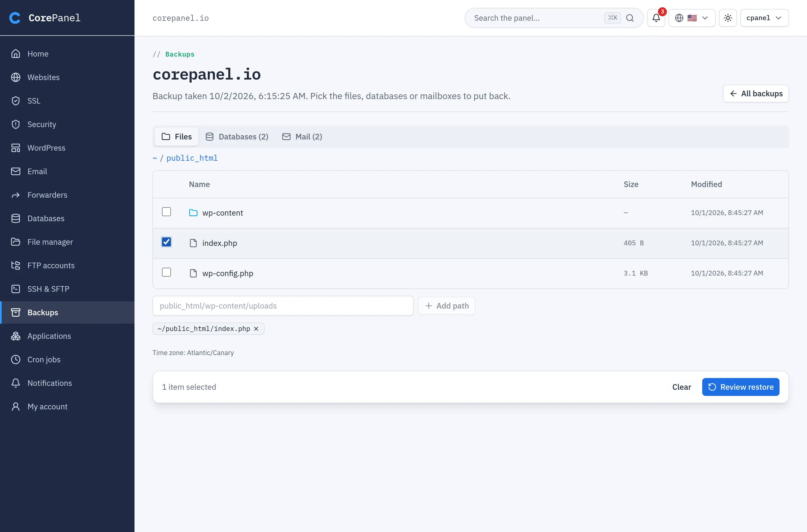Open FTP accounts in sidebar
Viewport: 807px width, 532px height.
click(67, 265)
